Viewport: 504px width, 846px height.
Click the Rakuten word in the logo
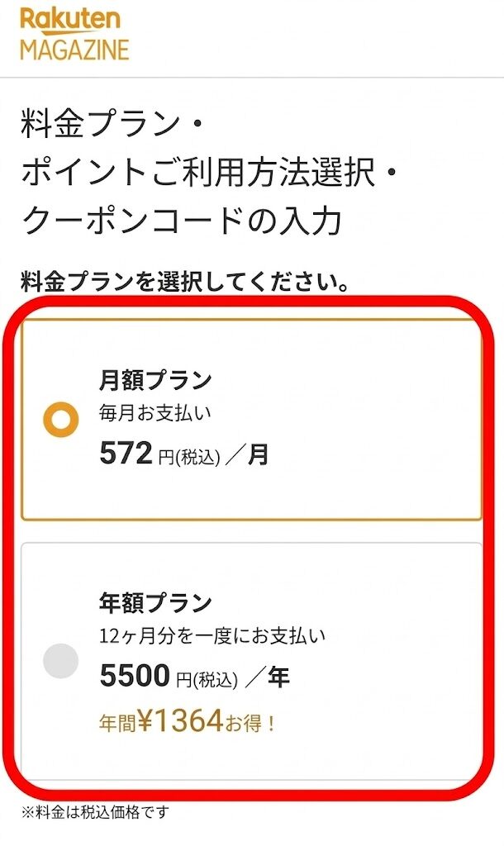click(x=70, y=20)
